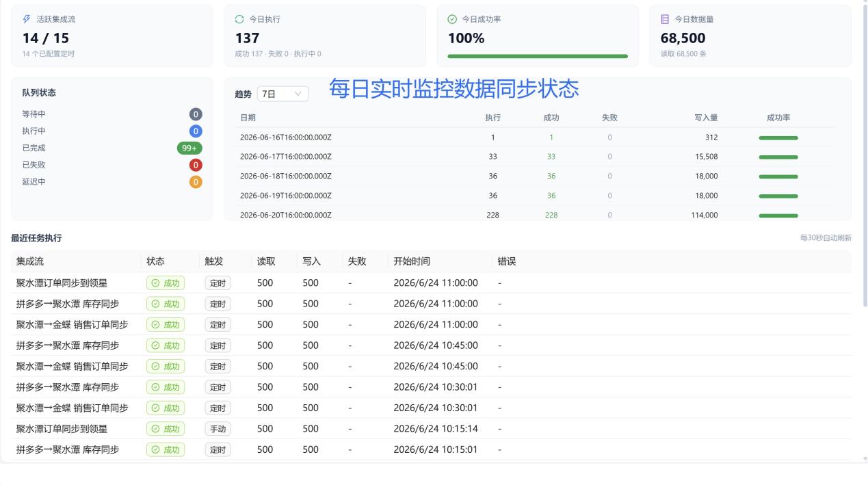Click the 114,000 write volume value

704,215
